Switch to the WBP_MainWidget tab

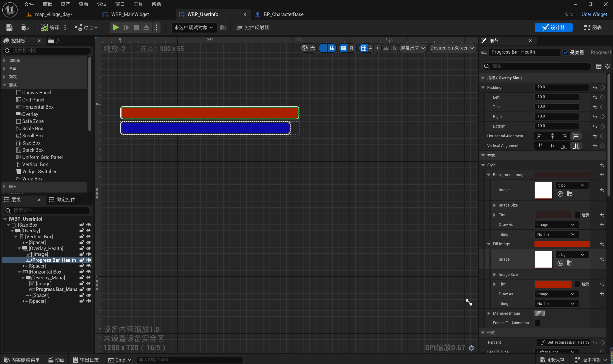[x=130, y=14]
